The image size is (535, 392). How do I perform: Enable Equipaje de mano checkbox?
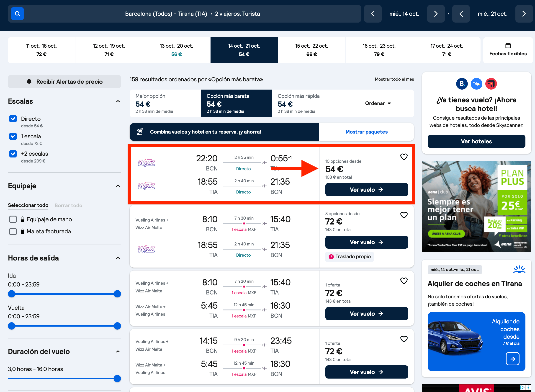pyautogui.click(x=13, y=219)
